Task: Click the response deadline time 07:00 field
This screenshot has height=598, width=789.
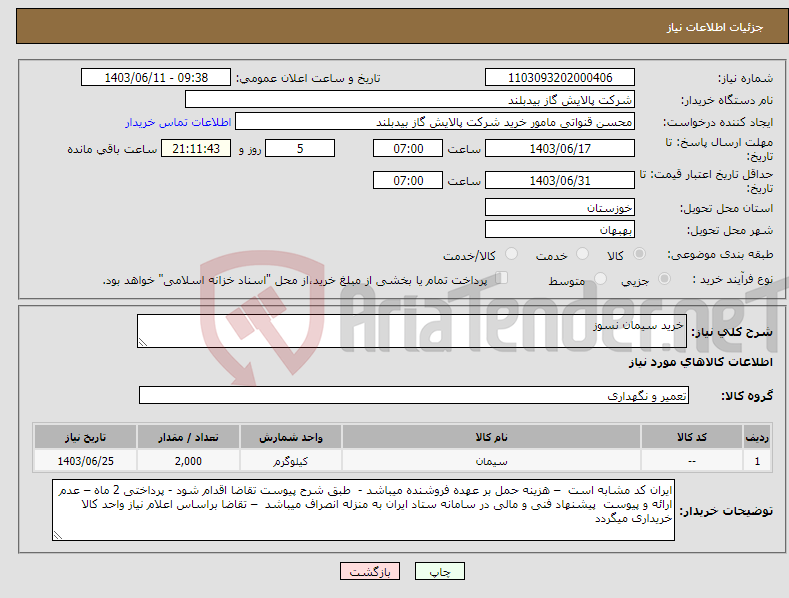Action: tap(408, 148)
